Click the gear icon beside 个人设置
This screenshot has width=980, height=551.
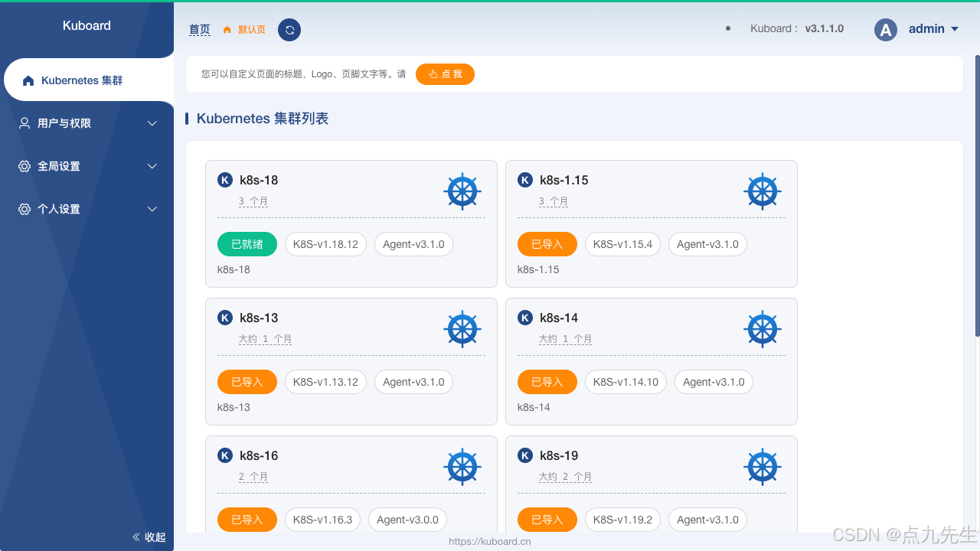pos(24,209)
